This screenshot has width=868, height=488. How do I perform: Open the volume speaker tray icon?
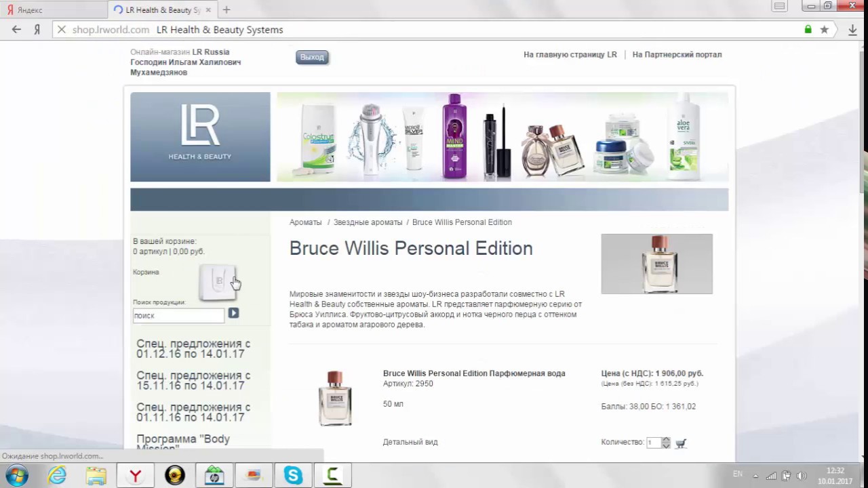802,475
